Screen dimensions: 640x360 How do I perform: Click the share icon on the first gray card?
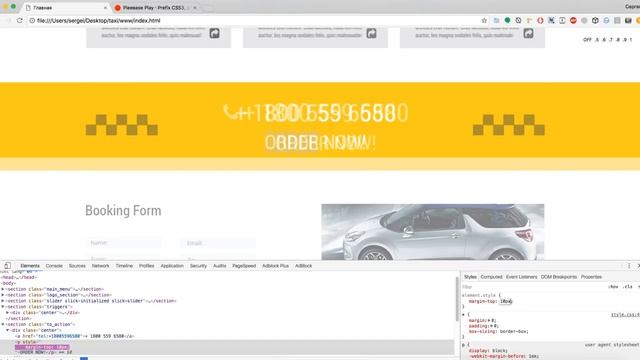[214, 33]
